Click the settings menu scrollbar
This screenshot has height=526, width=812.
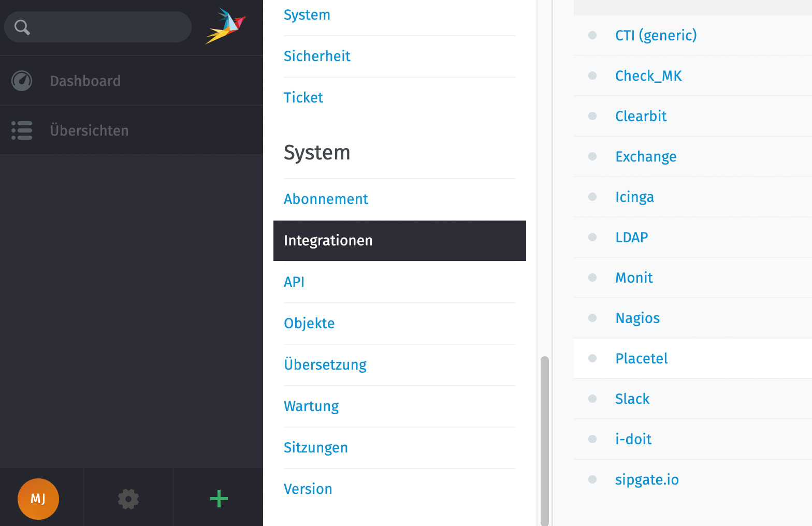click(544, 441)
